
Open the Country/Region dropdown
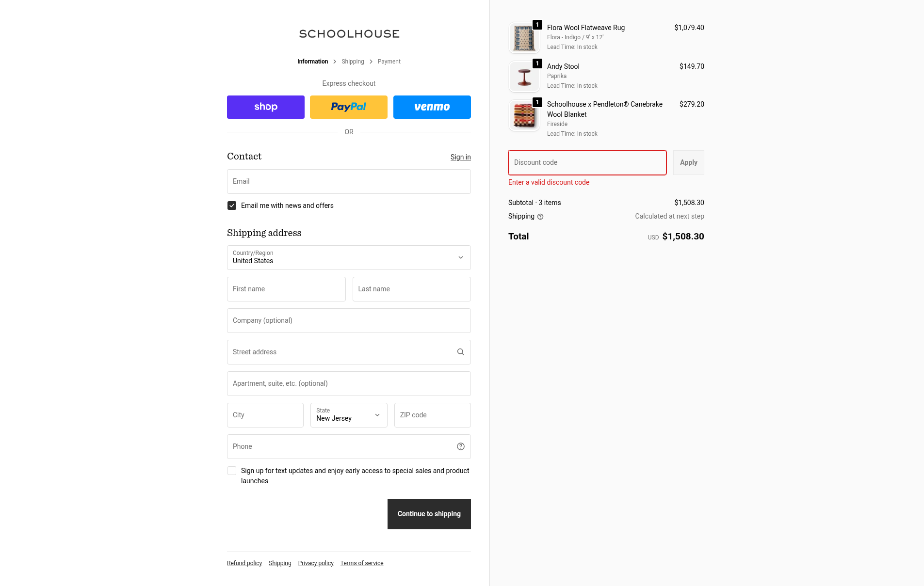(349, 257)
